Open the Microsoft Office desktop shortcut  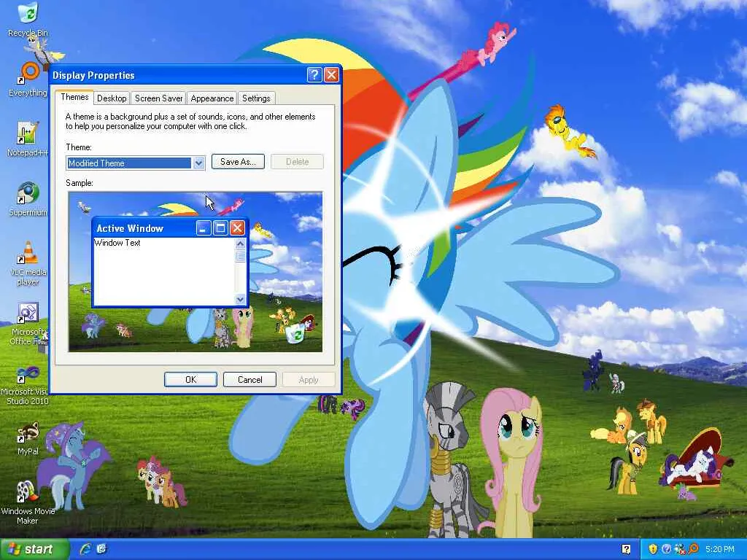(28, 323)
